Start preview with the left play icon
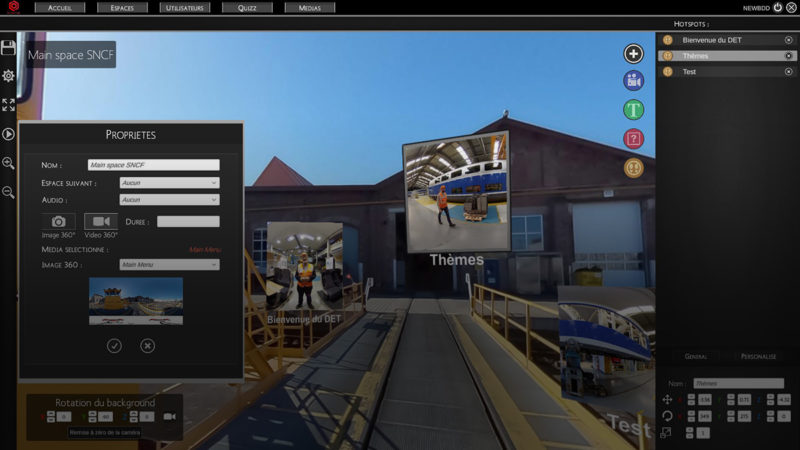Viewport: 800px width, 450px height. coord(8,134)
